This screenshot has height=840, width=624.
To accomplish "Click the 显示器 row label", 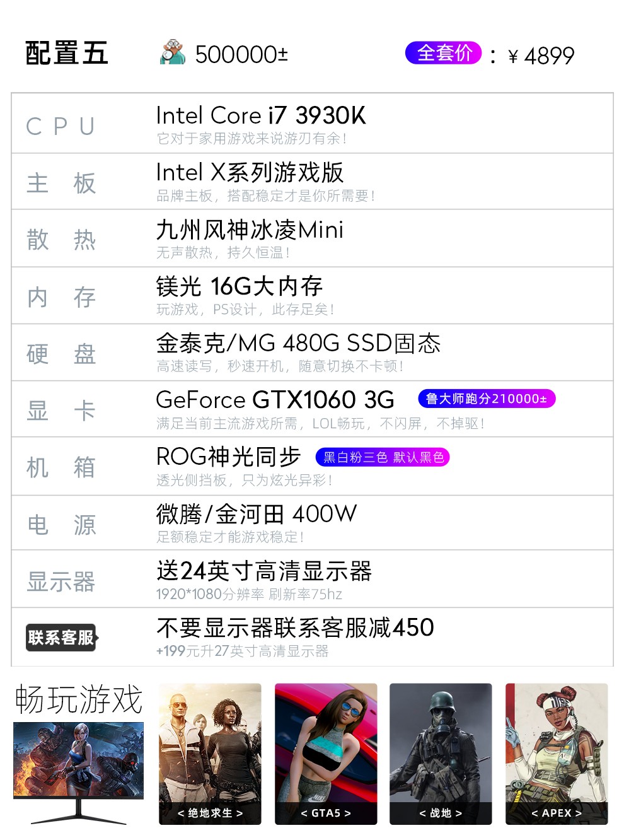I will point(61,581).
